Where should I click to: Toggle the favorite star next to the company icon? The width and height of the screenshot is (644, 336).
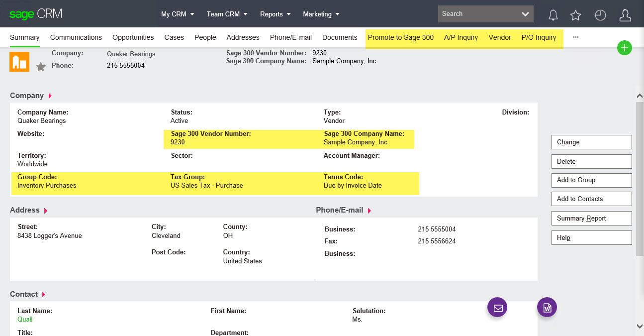pyautogui.click(x=40, y=66)
